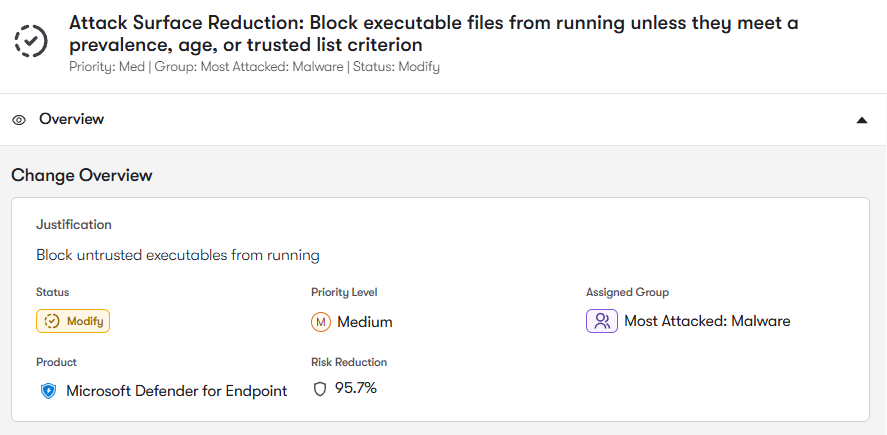
Task: Click the Risk Reduction field label
Action: pos(349,362)
